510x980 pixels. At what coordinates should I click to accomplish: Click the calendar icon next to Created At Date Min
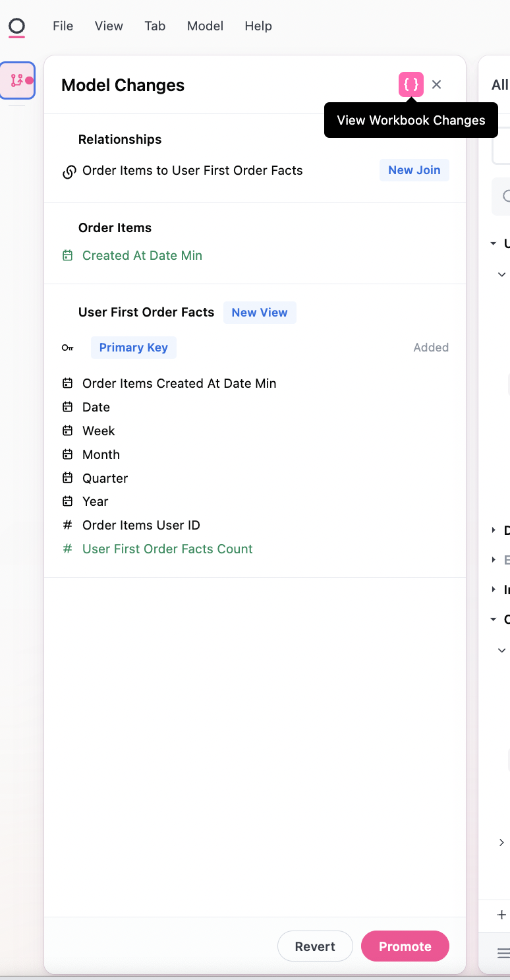[x=67, y=255]
